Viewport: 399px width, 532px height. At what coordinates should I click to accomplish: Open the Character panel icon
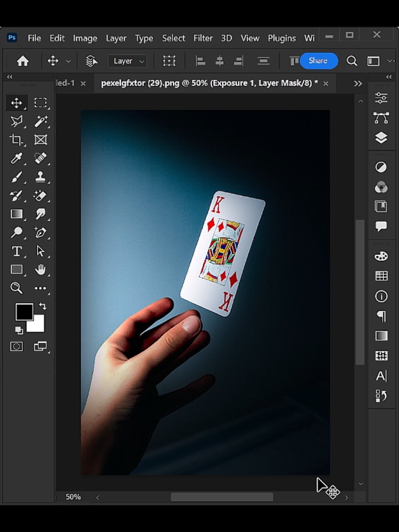coord(381,375)
